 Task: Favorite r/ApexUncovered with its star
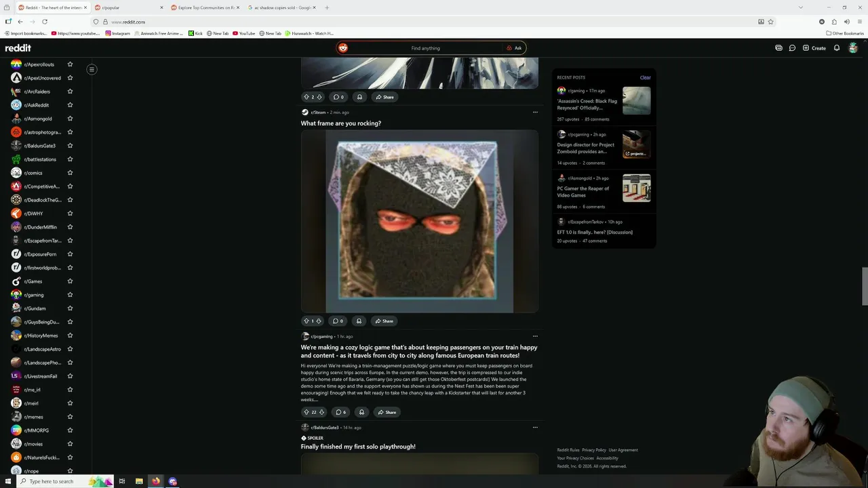(x=70, y=78)
